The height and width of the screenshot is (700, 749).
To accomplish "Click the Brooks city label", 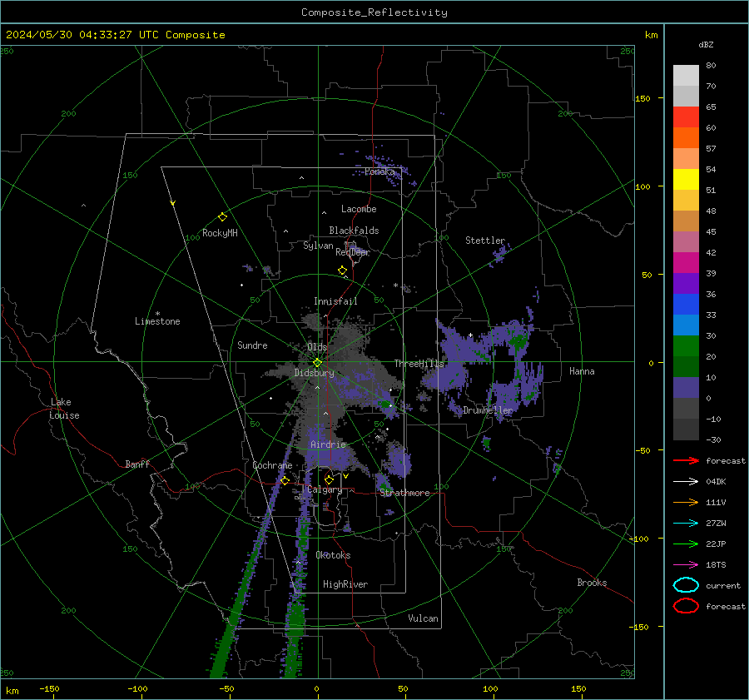I will tap(592, 583).
